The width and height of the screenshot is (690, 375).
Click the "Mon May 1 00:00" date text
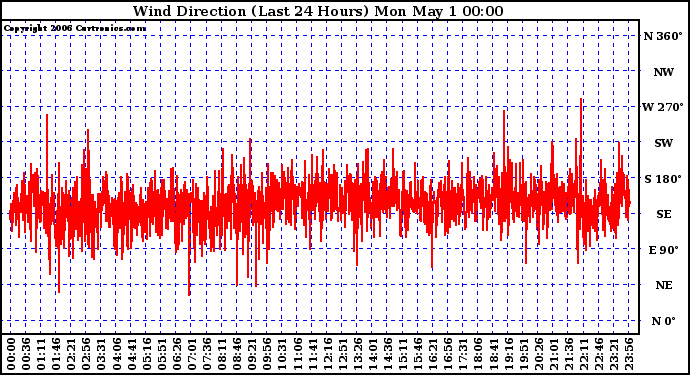point(439,11)
